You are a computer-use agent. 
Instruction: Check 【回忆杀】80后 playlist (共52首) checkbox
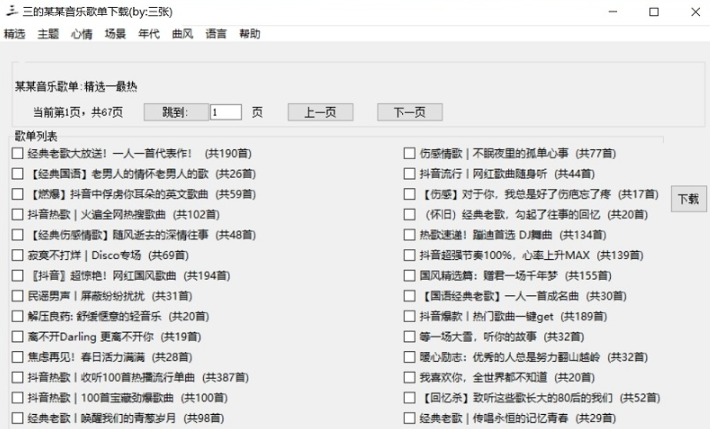coord(409,398)
